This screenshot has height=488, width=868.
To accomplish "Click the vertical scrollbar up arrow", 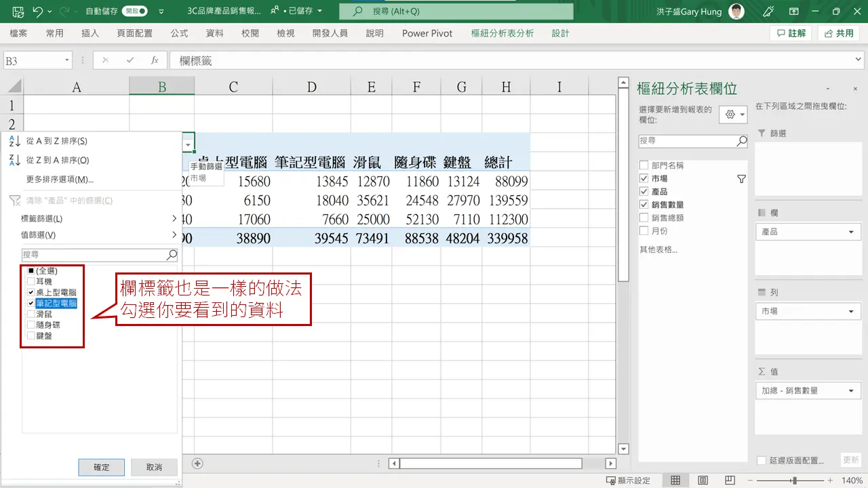I will [x=624, y=83].
